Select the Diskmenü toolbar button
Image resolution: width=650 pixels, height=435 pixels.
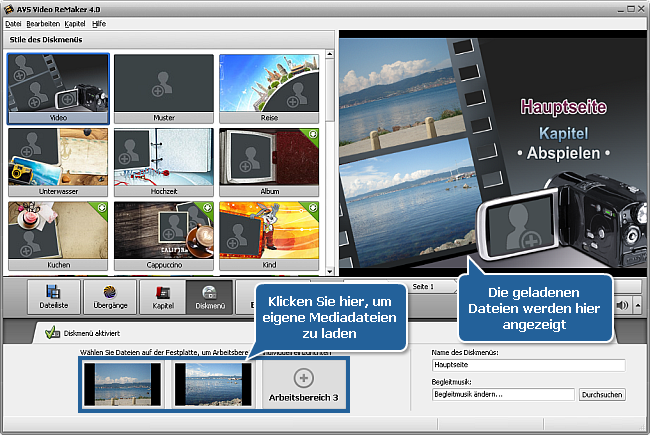(210, 297)
